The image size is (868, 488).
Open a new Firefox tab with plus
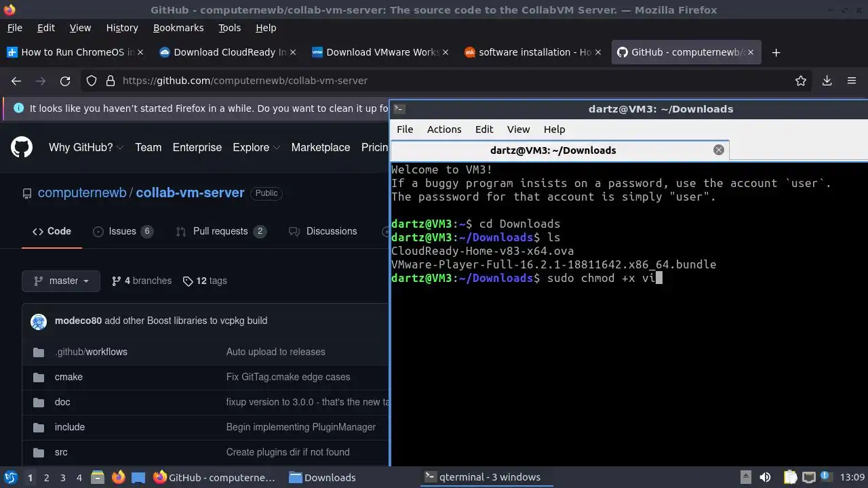click(x=776, y=52)
